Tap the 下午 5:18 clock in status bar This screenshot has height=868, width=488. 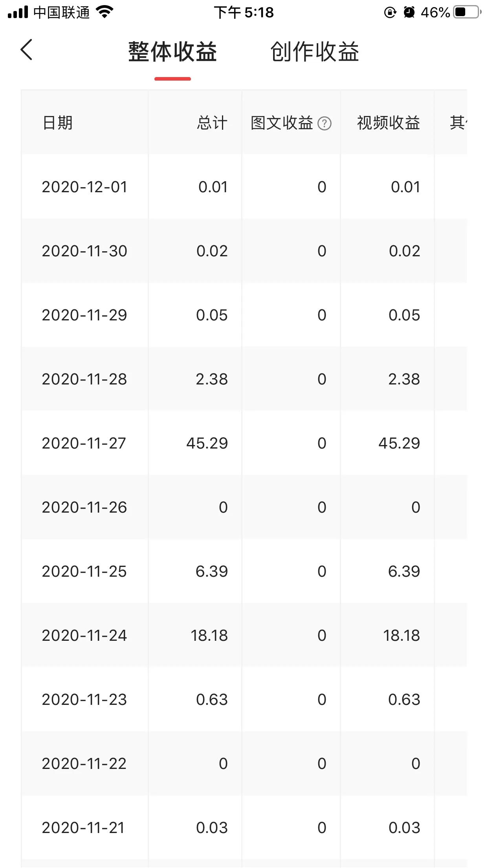[x=244, y=13]
